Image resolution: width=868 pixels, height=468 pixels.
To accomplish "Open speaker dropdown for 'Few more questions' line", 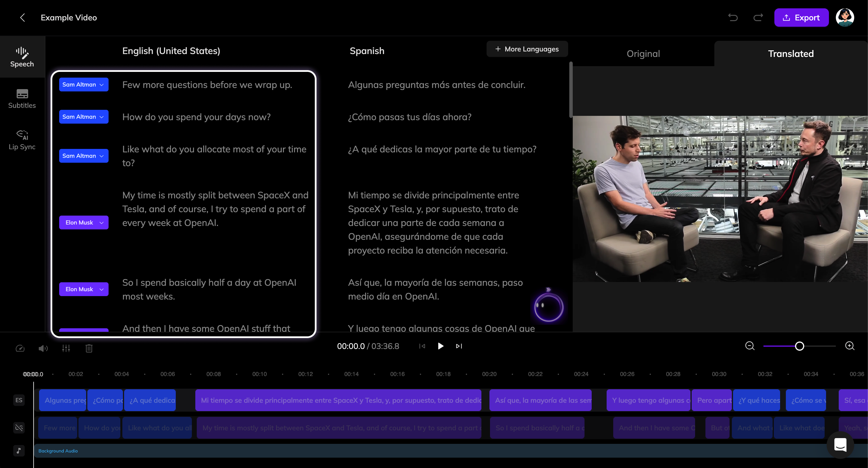I will (x=84, y=85).
